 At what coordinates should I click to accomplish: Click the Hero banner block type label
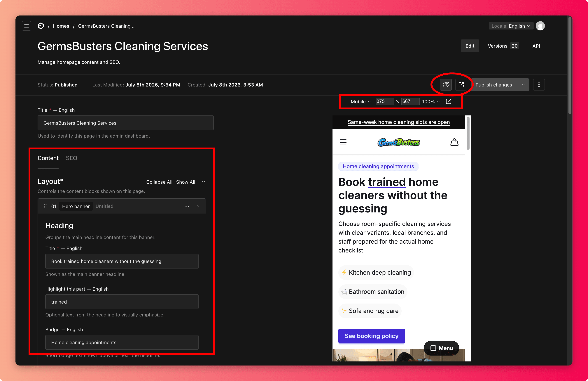(76, 206)
